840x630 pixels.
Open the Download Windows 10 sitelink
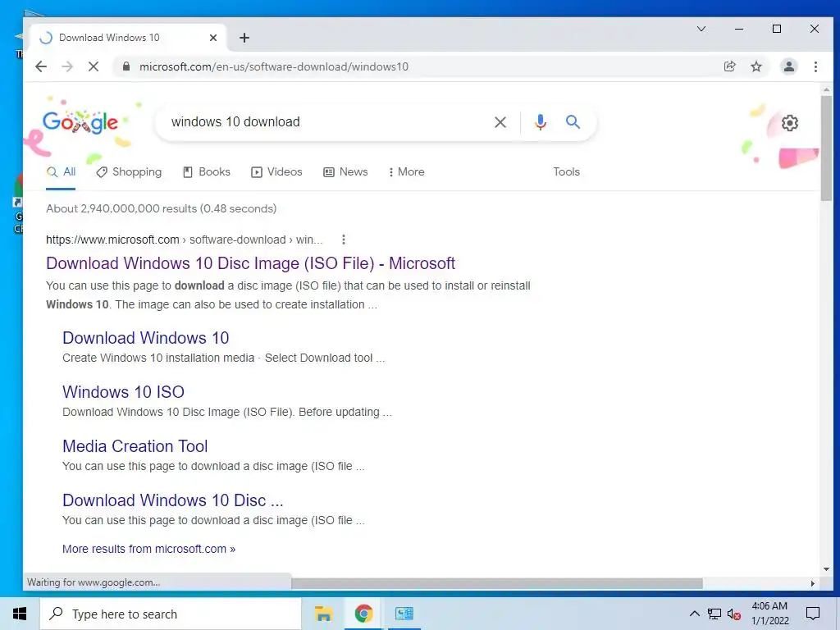tap(146, 338)
